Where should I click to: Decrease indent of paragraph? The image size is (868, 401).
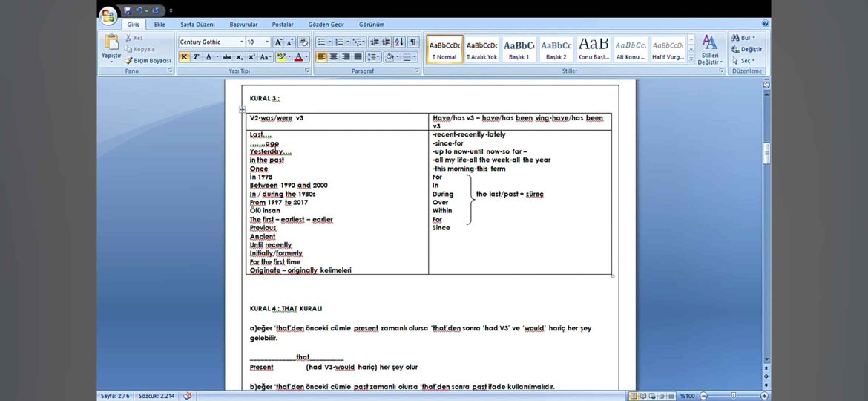[374, 42]
